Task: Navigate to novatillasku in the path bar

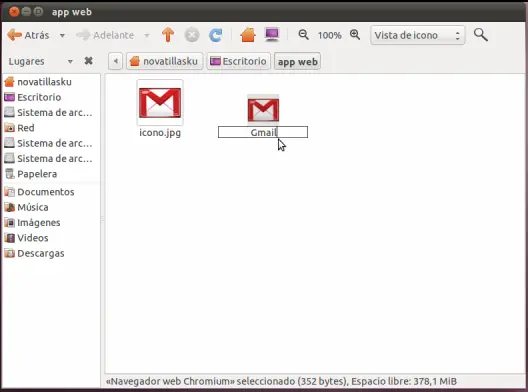Action: click(x=165, y=61)
